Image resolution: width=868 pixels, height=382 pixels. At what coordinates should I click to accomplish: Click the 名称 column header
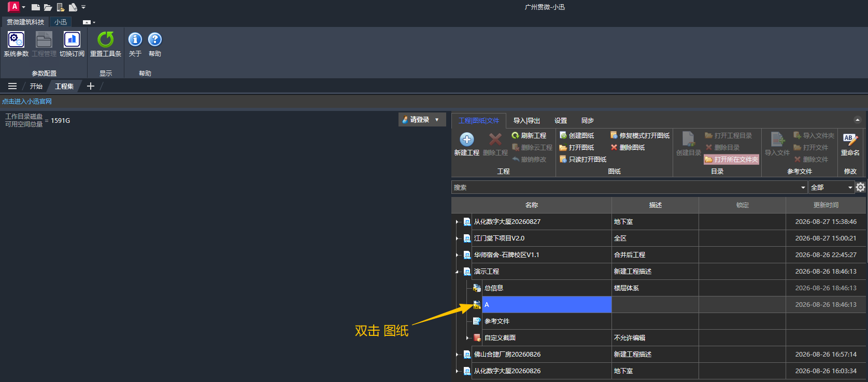click(532, 205)
